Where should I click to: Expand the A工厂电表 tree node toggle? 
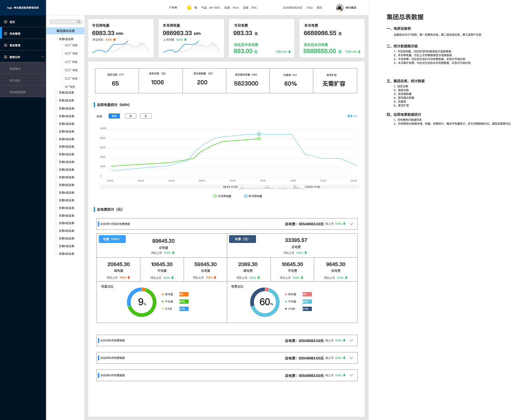pyautogui.click(x=62, y=45)
